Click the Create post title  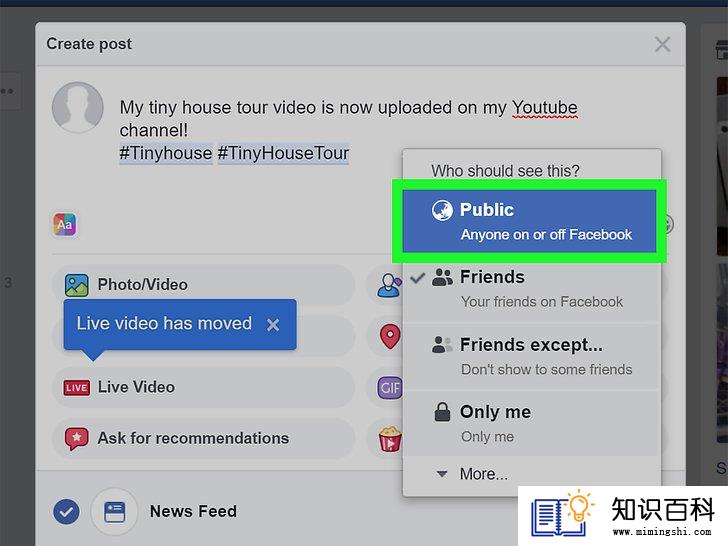coord(89,44)
